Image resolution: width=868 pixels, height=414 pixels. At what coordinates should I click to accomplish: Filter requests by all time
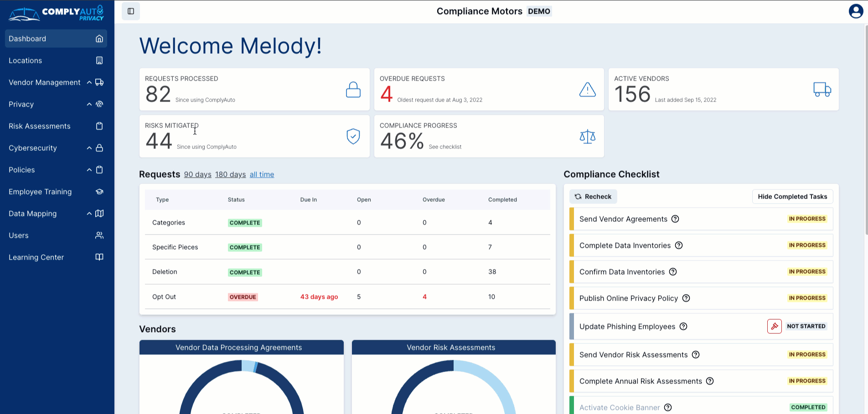click(x=262, y=174)
